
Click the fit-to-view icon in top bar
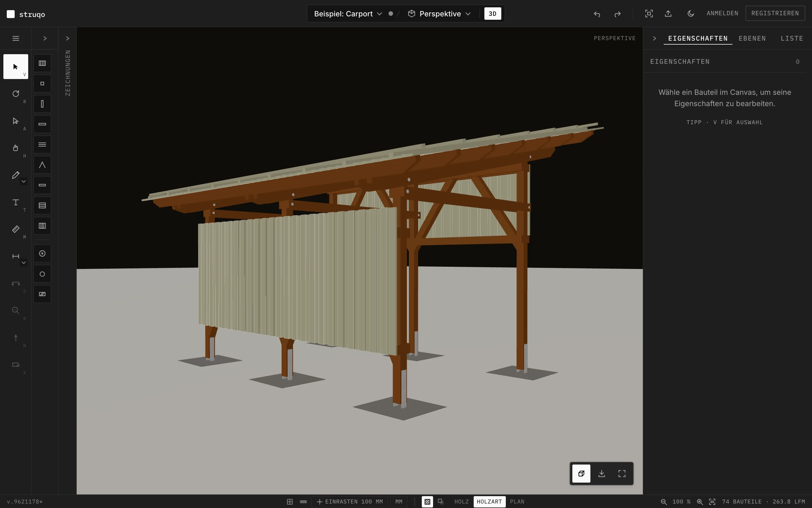(649, 14)
